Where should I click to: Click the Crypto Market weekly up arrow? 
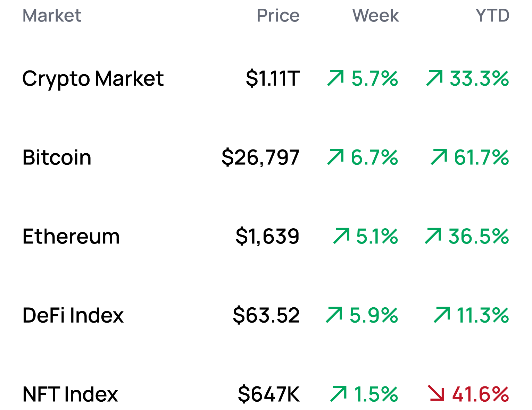[335, 78]
